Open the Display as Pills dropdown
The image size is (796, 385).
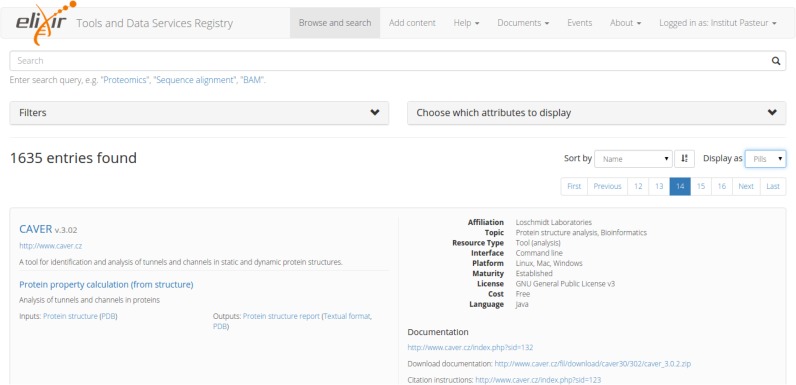point(765,158)
